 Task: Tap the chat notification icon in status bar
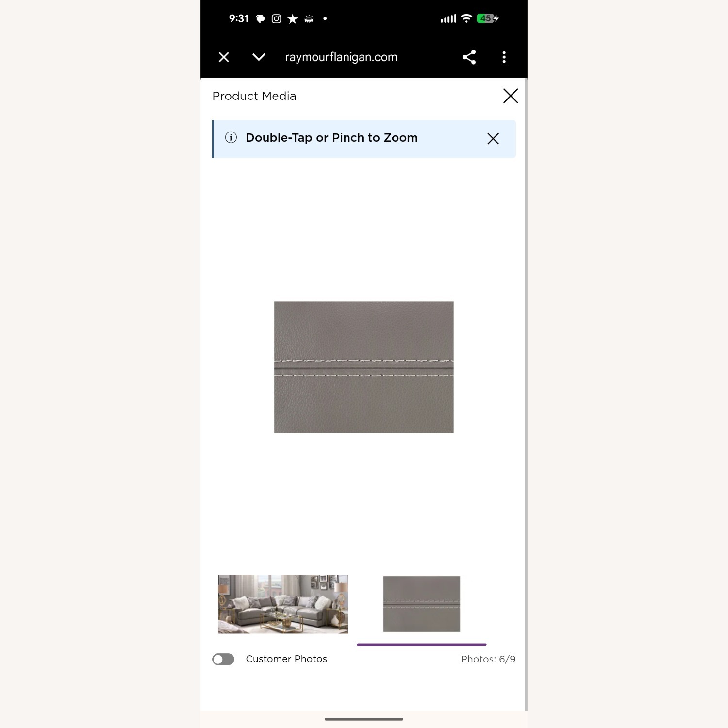[260, 19]
